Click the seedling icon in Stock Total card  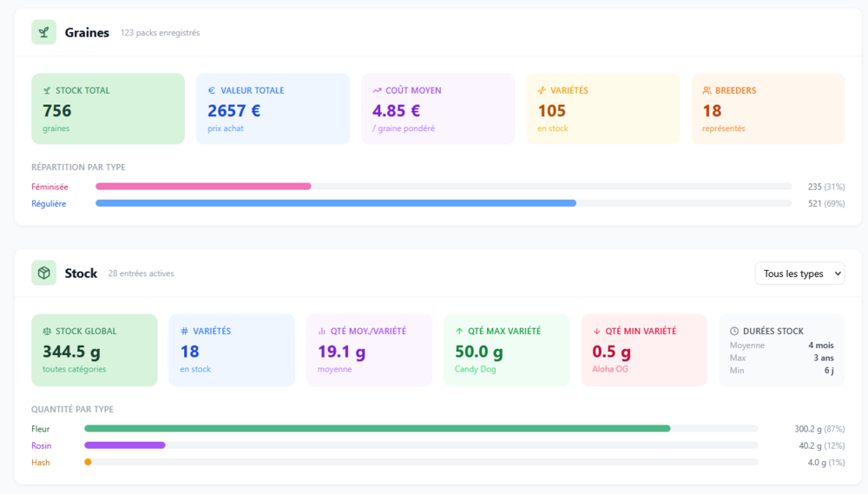[47, 90]
